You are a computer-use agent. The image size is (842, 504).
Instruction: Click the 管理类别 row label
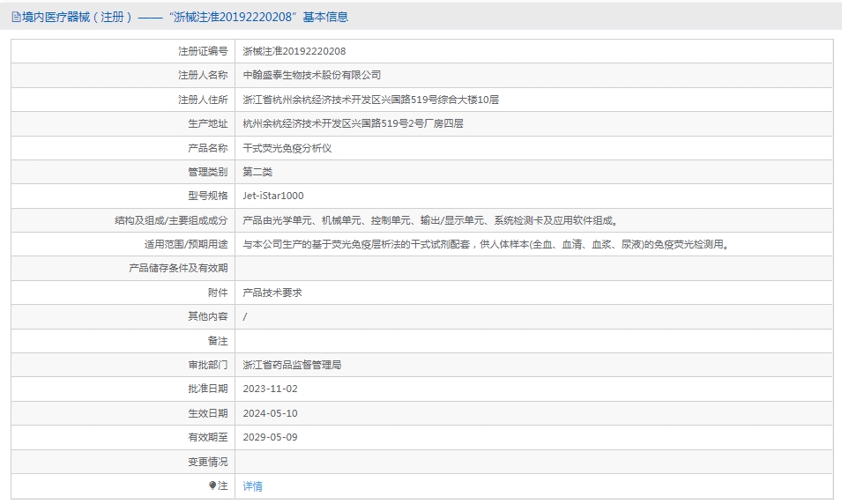[x=208, y=172]
